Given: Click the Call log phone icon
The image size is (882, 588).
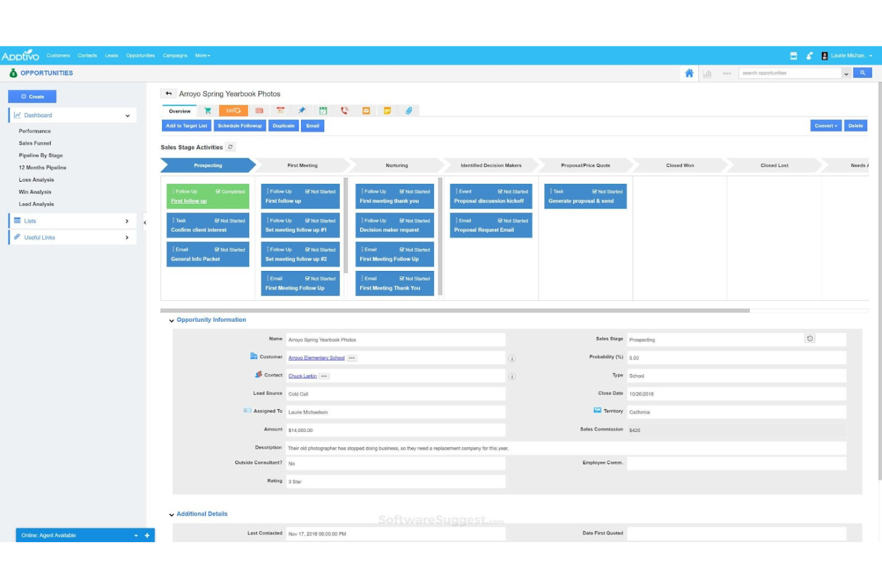Looking at the screenshot, I should click(x=344, y=110).
